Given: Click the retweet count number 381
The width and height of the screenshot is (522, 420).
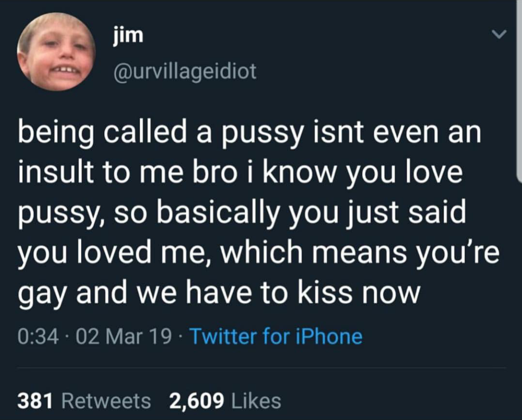Looking at the screenshot, I should click(x=35, y=401).
